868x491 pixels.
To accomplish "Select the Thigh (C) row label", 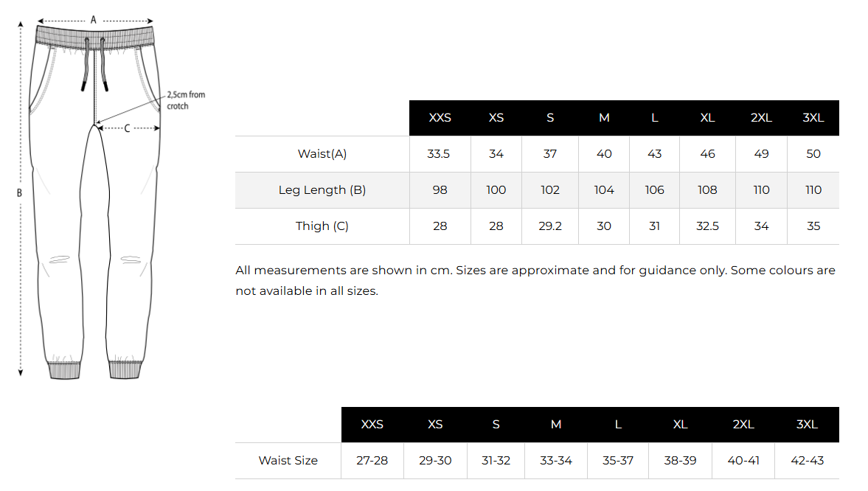I will coord(322,226).
